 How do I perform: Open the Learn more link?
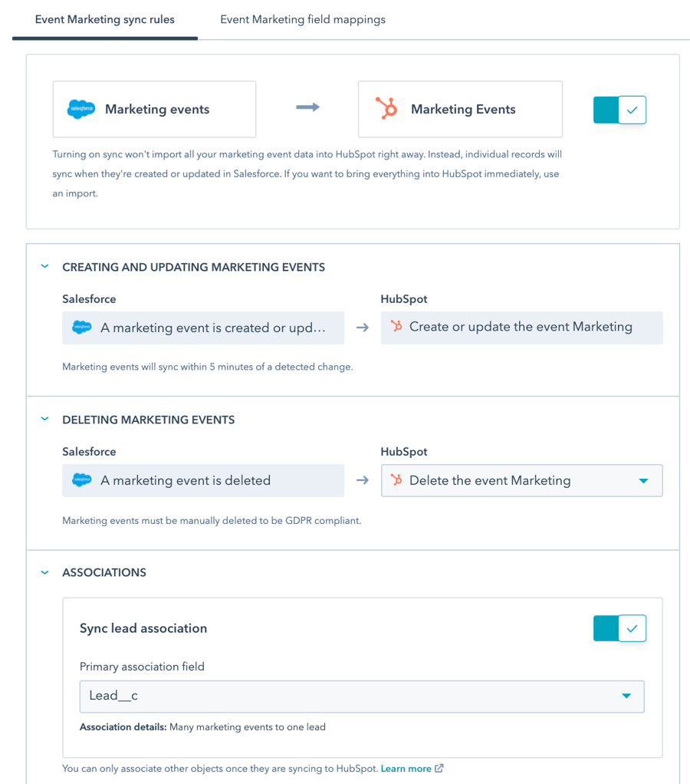(x=406, y=768)
